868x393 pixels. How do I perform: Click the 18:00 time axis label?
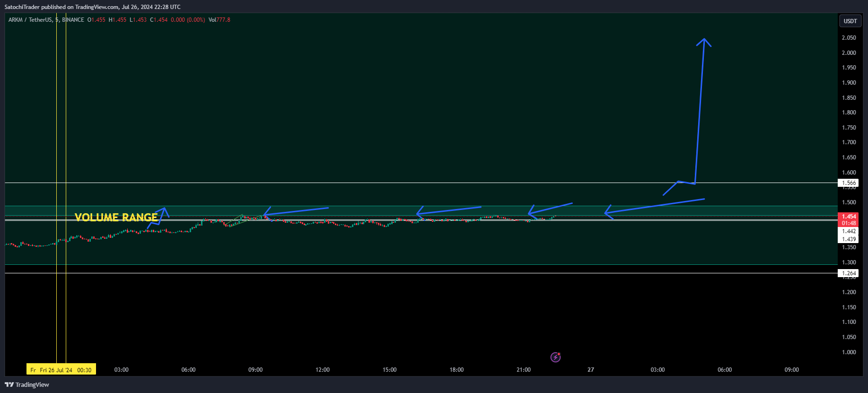[x=456, y=370]
